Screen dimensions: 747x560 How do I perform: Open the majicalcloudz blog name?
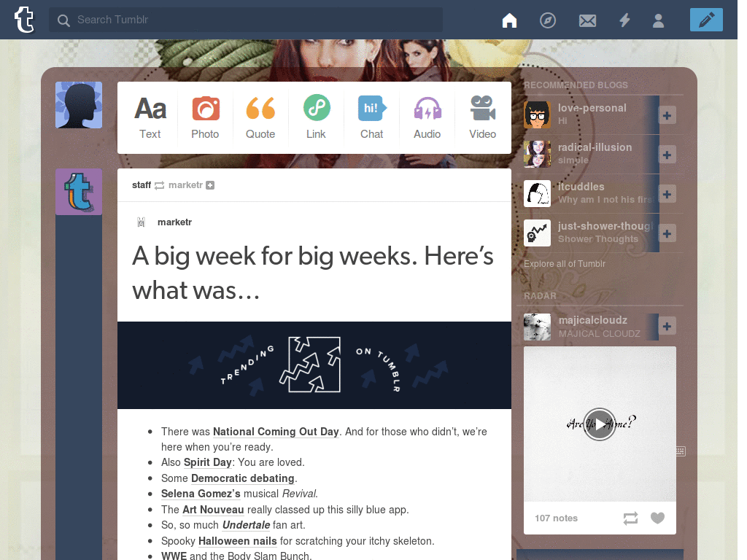click(x=592, y=320)
